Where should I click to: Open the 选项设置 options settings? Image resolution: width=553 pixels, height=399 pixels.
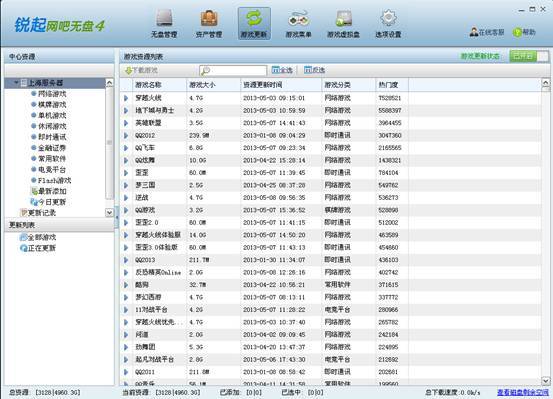388,23
